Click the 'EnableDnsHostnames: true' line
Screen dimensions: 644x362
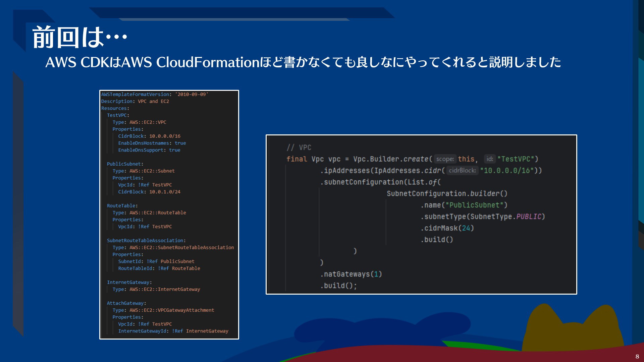pos(152,143)
